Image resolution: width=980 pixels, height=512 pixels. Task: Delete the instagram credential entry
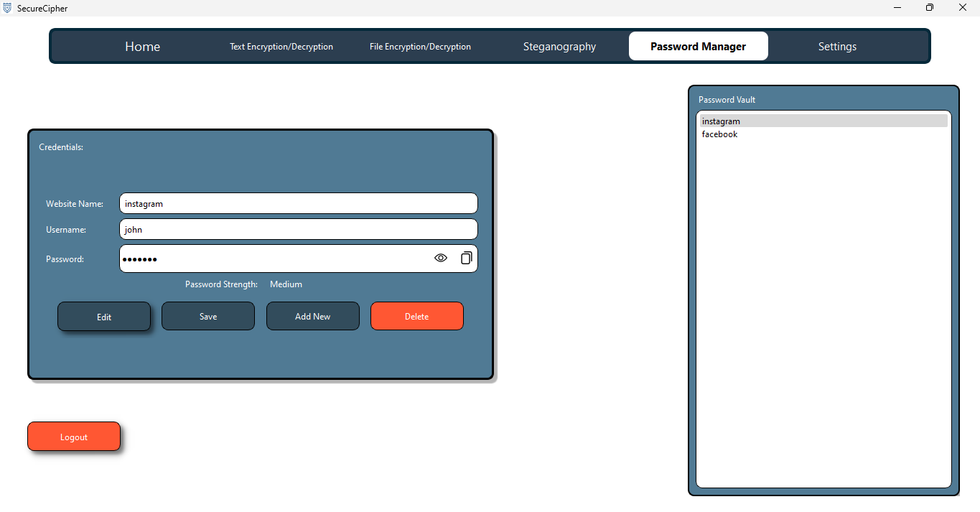click(x=416, y=317)
